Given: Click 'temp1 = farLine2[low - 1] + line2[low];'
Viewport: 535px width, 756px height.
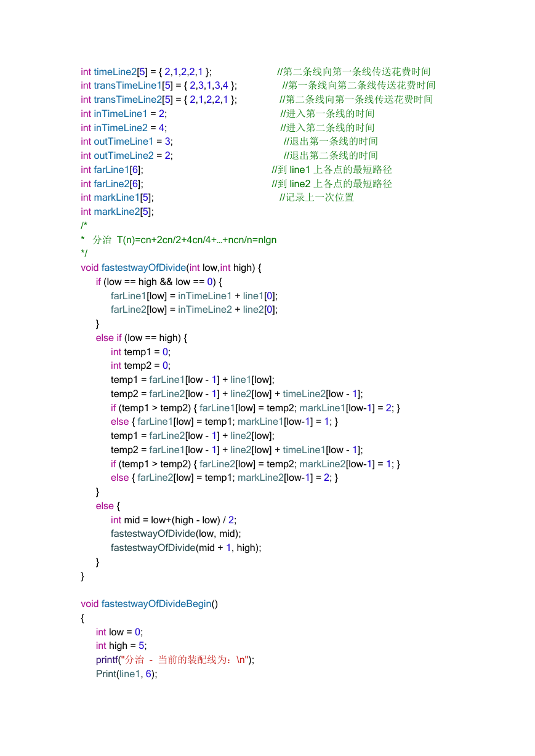Looking at the screenshot, I should click(193, 436).
